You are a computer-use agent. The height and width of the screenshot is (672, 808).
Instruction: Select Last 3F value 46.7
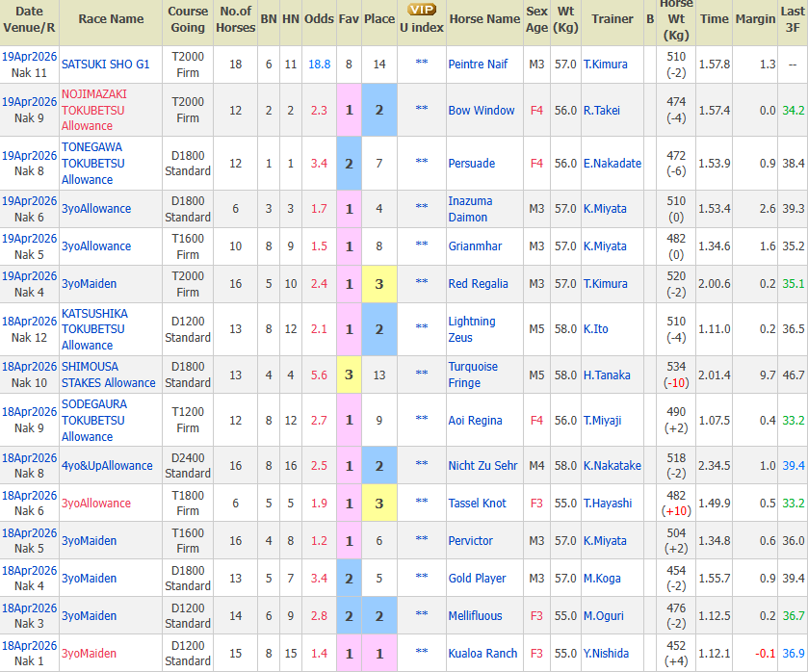pyautogui.click(x=793, y=375)
